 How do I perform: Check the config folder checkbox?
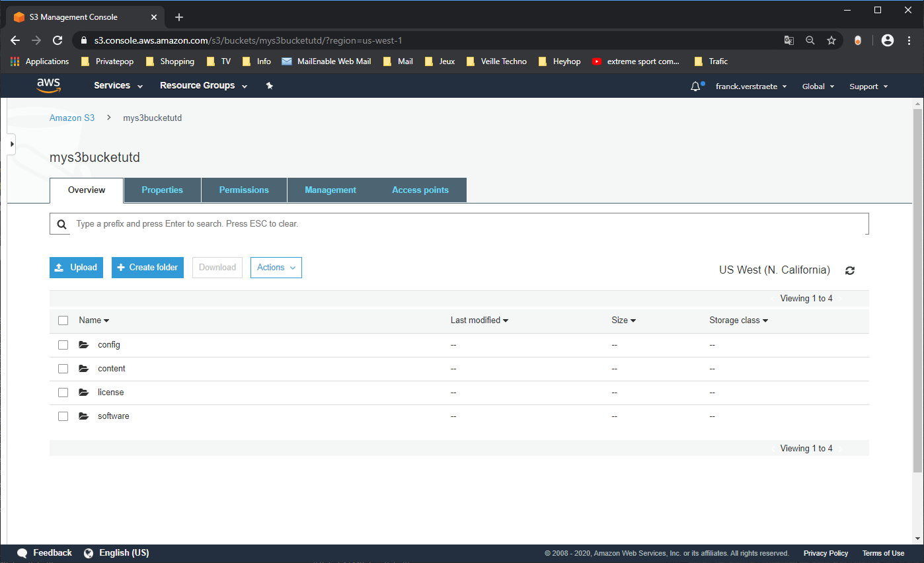point(63,345)
